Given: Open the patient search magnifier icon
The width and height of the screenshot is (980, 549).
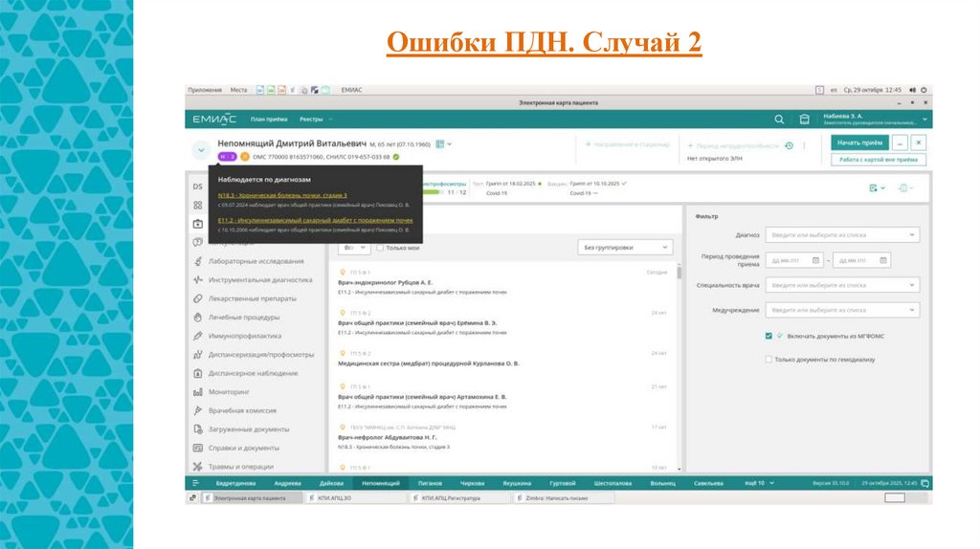Looking at the screenshot, I should [x=779, y=120].
